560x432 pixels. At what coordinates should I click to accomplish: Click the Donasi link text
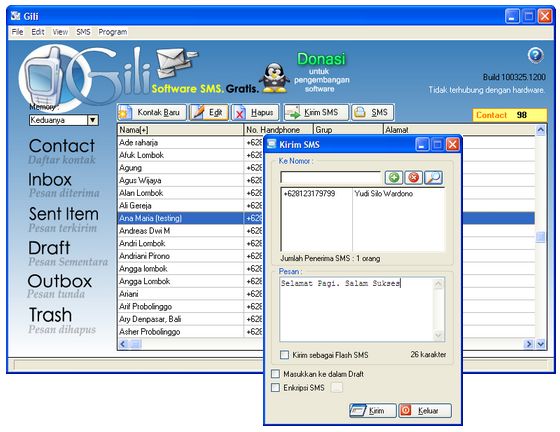321,59
